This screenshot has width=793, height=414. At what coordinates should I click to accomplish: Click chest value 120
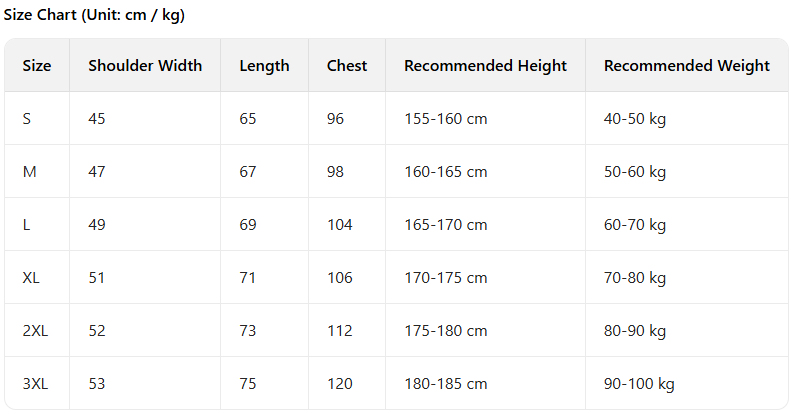339,384
